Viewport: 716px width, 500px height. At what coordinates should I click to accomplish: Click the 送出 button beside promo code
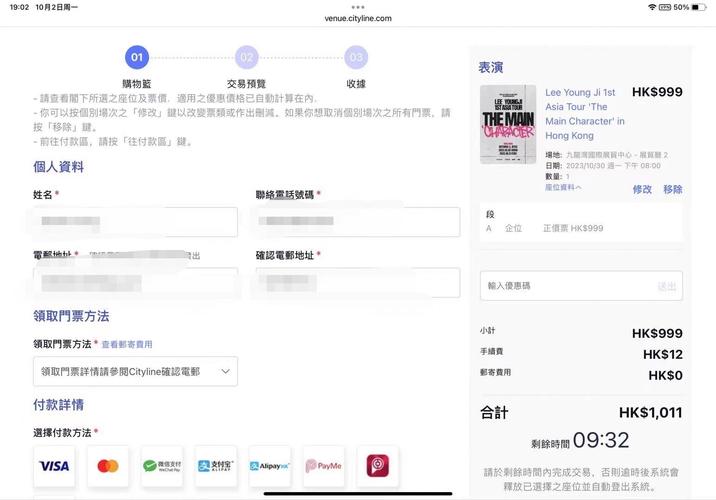[666, 286]
